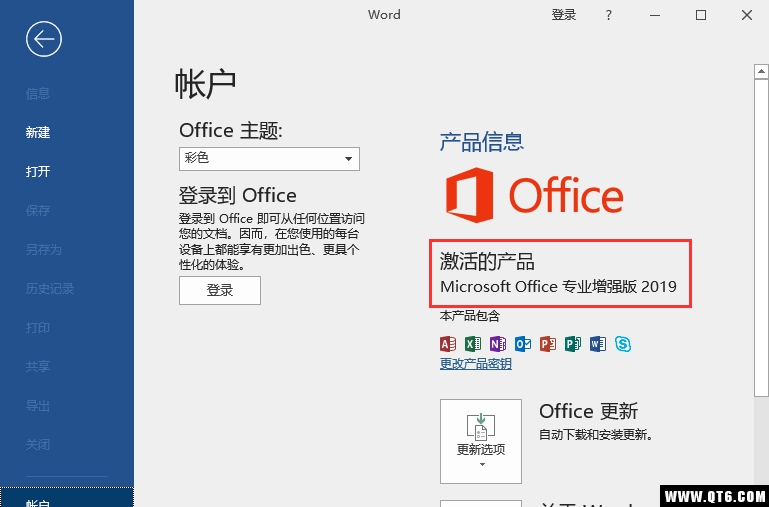Open the 信息 menu item
This screenshot has width=769, height=507.
tap(38, 93)
